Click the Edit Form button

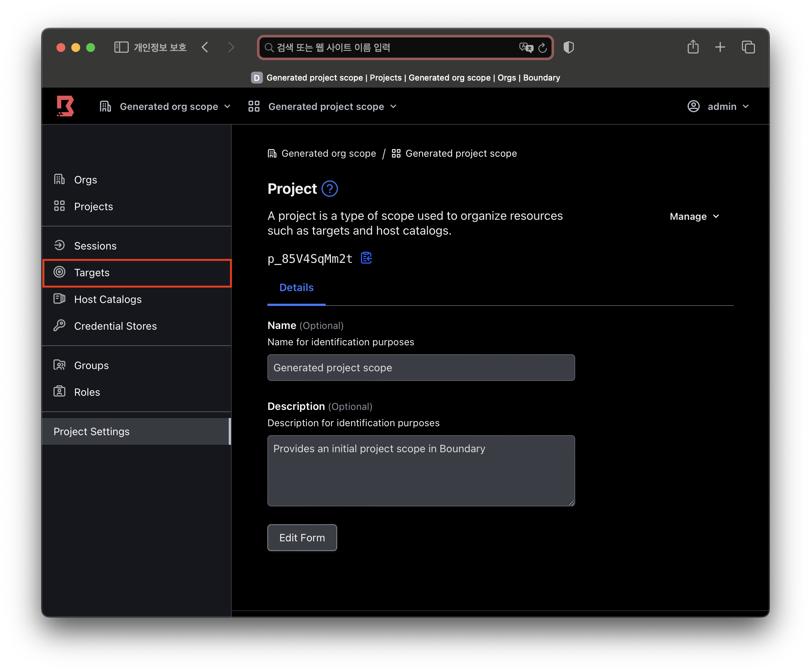click(x=302, y=538)
